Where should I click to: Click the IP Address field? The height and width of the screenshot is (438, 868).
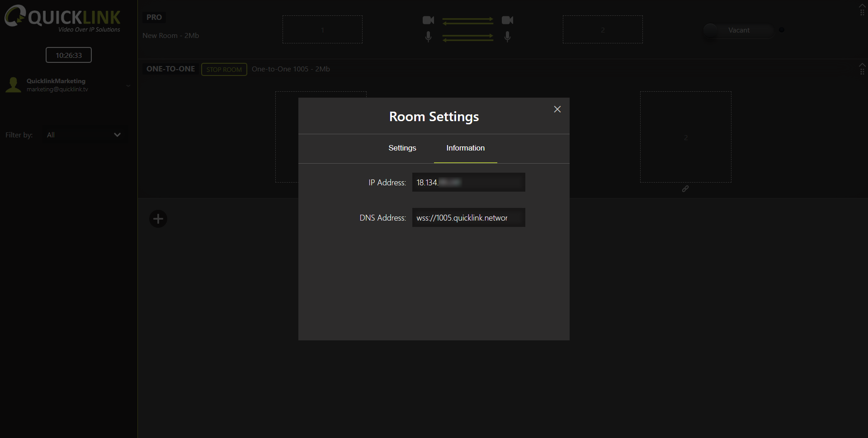468,183
